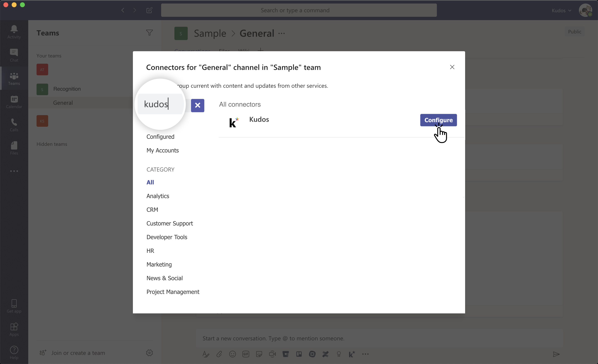Attach a file with paperclip icon
The width and height of the screenshot is (598, 364).
(x=219, y=354)
